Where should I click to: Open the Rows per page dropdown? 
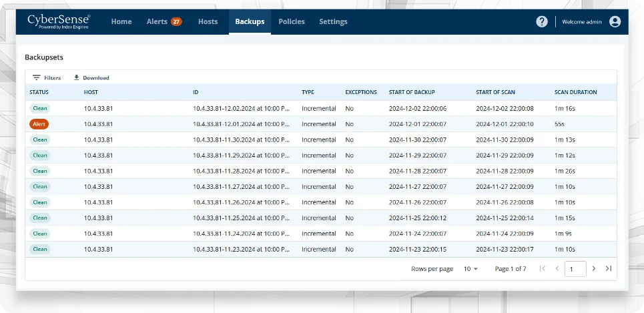[x=471, y=268]
